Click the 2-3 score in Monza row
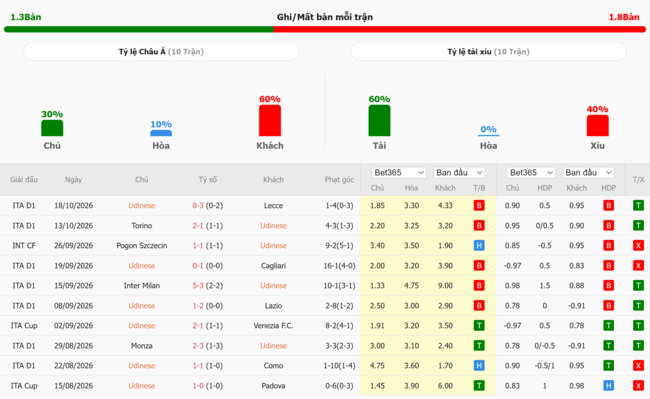 coord(198,346)
